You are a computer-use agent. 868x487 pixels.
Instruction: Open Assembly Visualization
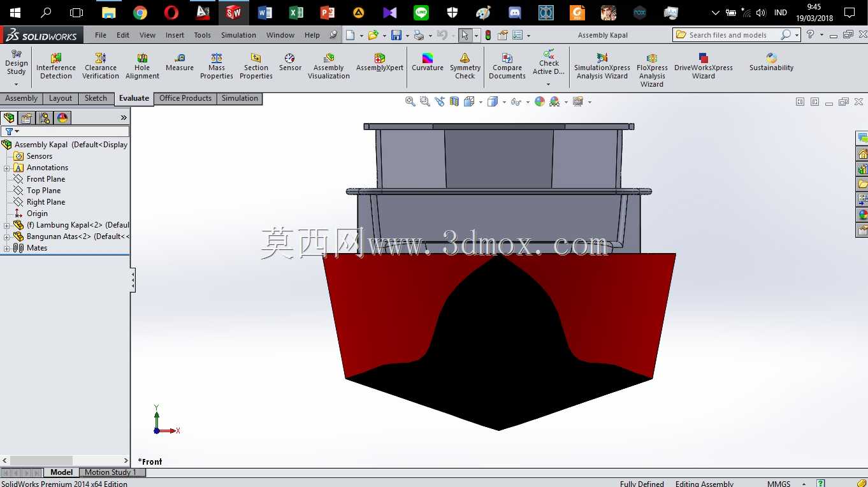point(329,67)
